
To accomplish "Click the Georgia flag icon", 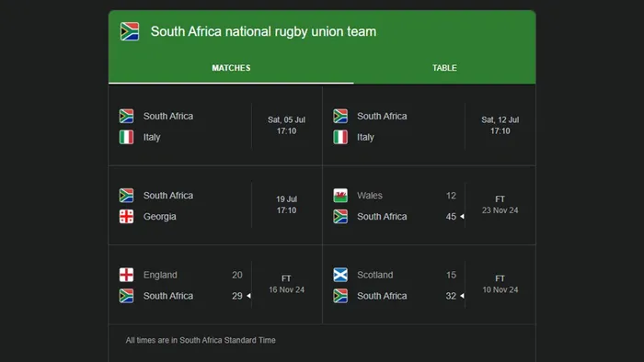I will [x=127, y=217].
